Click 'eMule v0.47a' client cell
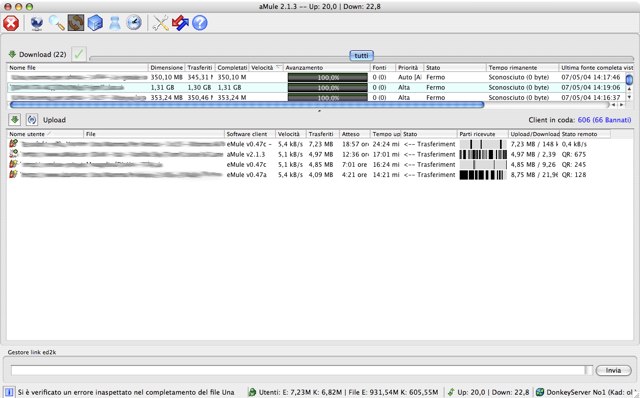The image size is (640, 398). point(247,174)
